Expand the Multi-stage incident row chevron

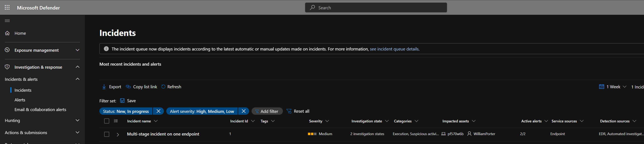(x=118, y=135)
